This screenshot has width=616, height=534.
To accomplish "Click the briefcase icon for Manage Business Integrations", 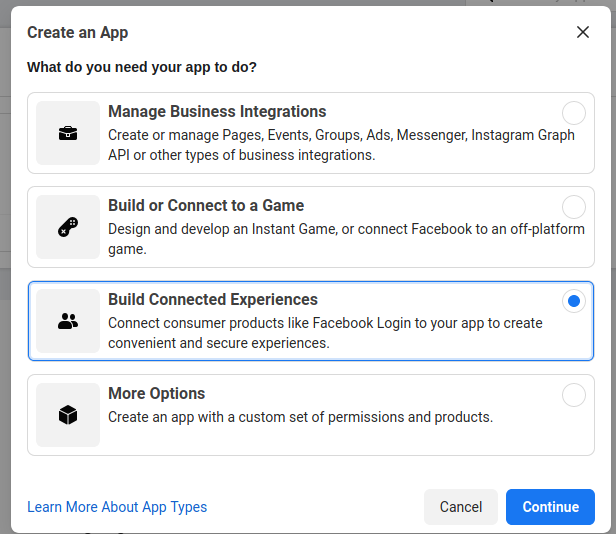I will click(68, 133).
